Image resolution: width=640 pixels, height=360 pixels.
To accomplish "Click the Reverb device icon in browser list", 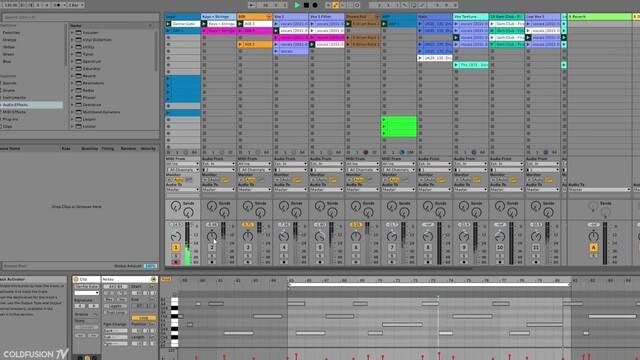I will (x=79, y=76).
